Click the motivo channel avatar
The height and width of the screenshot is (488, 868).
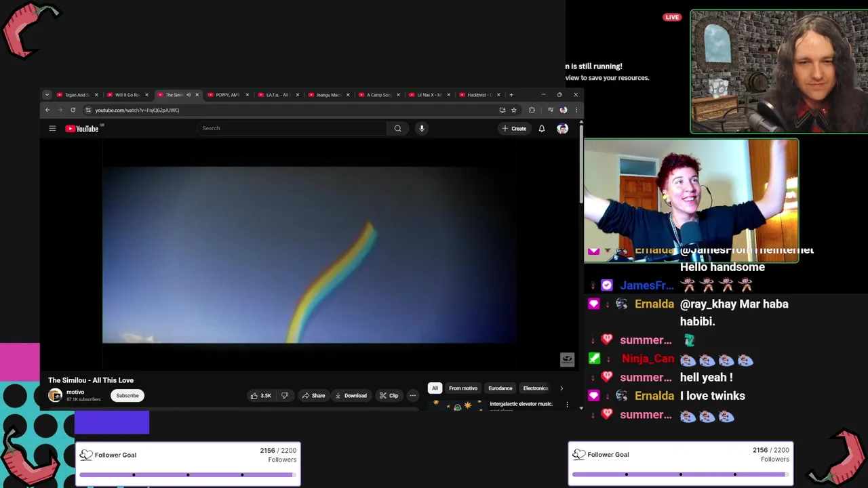(55, 395)
